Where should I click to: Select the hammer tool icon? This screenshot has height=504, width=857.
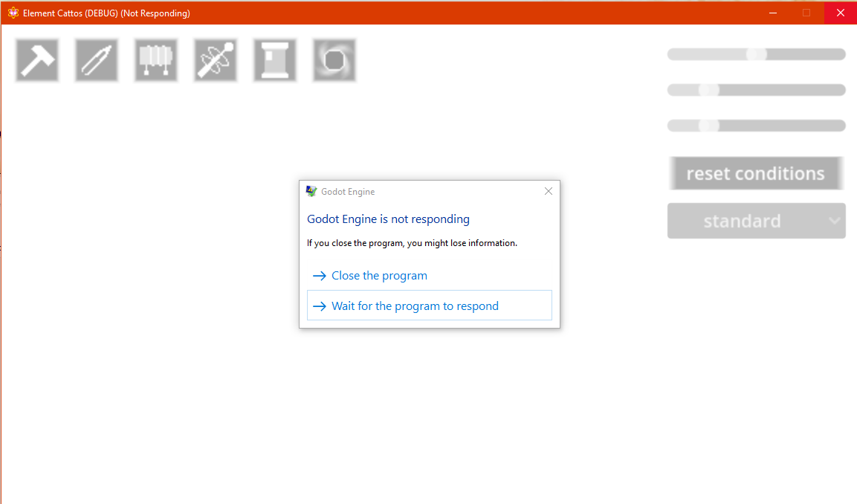click(x=37, y=60)
